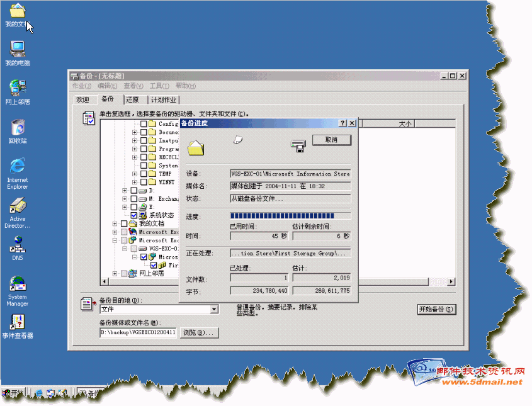Open the 回收站 recycle bin icon
Image resolution: width=532 pixels, height=406 pixels.
[x=17, y=128]
